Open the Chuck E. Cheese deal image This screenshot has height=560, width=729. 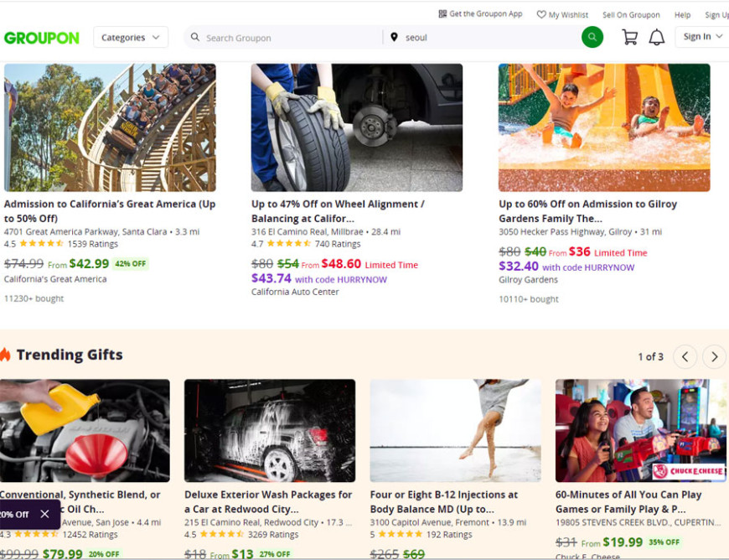click(x=641, y=431)
